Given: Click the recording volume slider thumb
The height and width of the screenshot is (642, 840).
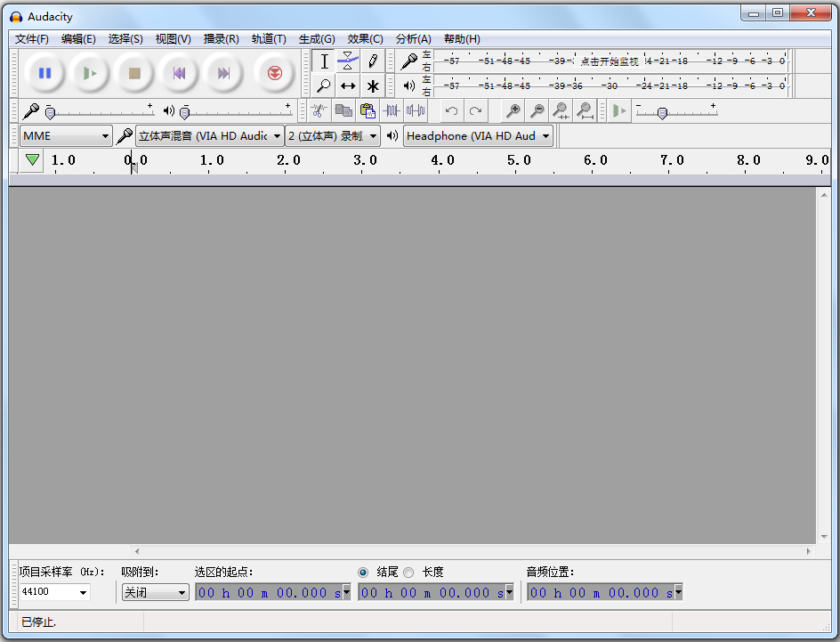Looking at the screenshot, I should [x=51, y=113].
